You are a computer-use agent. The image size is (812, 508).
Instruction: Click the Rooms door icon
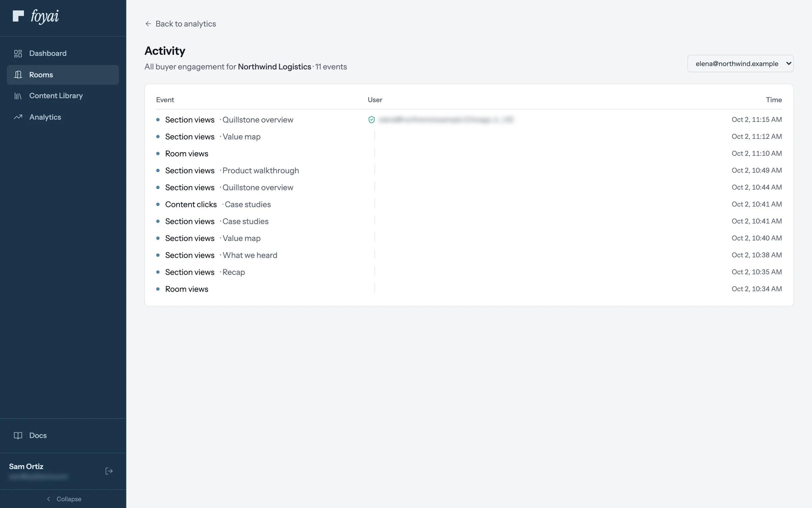[x=18, y=75]
